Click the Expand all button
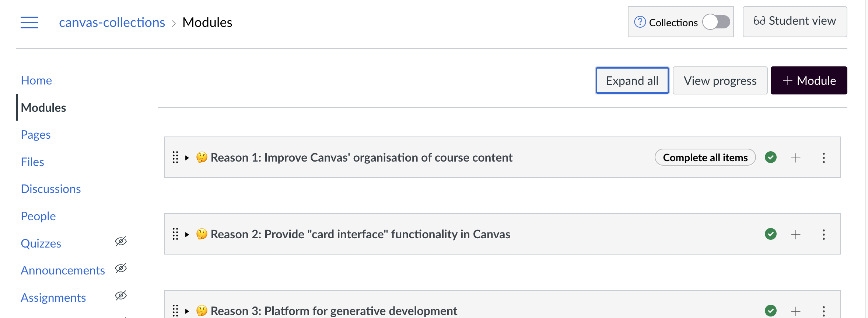Image resolution: width=868 pixels, height=318 pixels. pos(632,80)
